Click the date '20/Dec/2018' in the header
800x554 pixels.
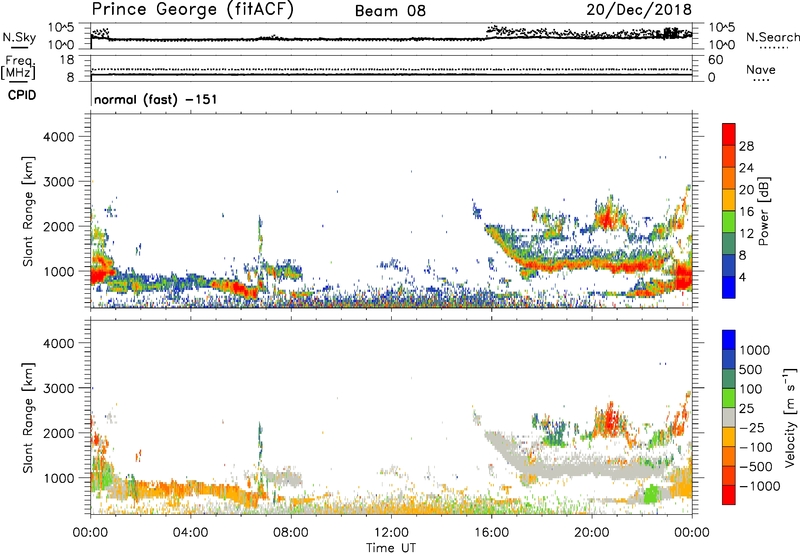pos(639,9)
